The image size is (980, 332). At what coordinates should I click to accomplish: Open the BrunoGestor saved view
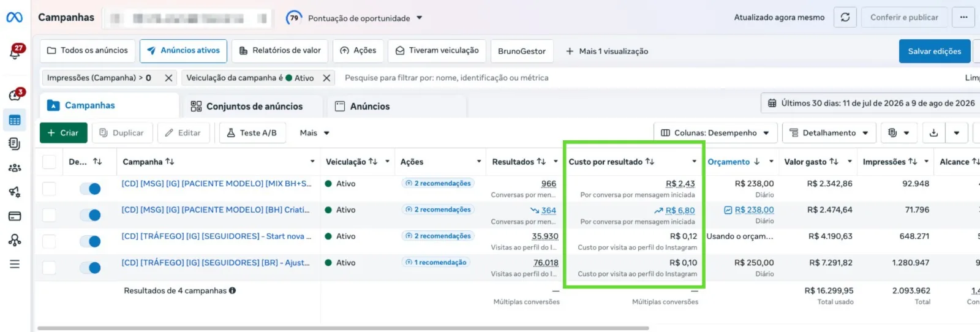click(x=522, y=51)
